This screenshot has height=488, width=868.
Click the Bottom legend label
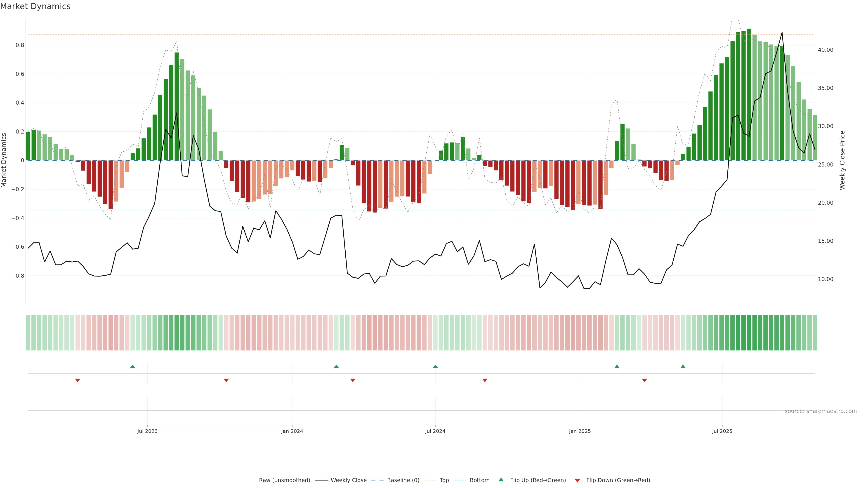pos(479,480)
